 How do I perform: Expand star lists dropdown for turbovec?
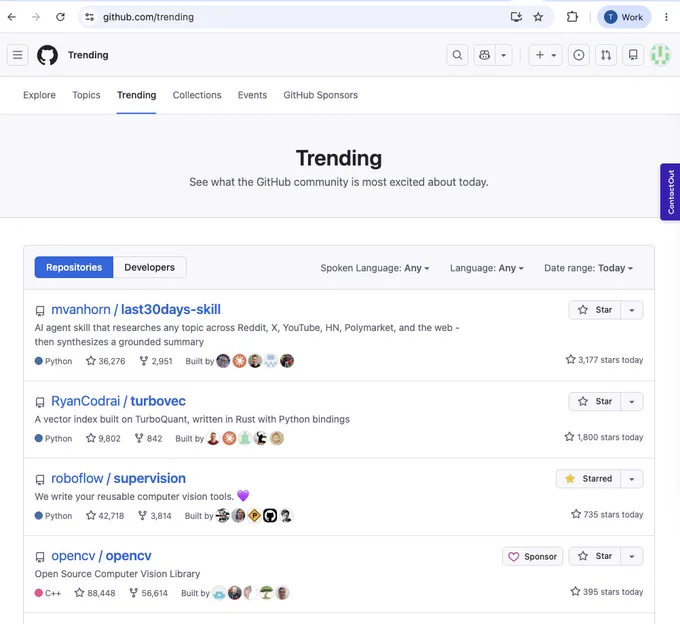click(632, 402)
